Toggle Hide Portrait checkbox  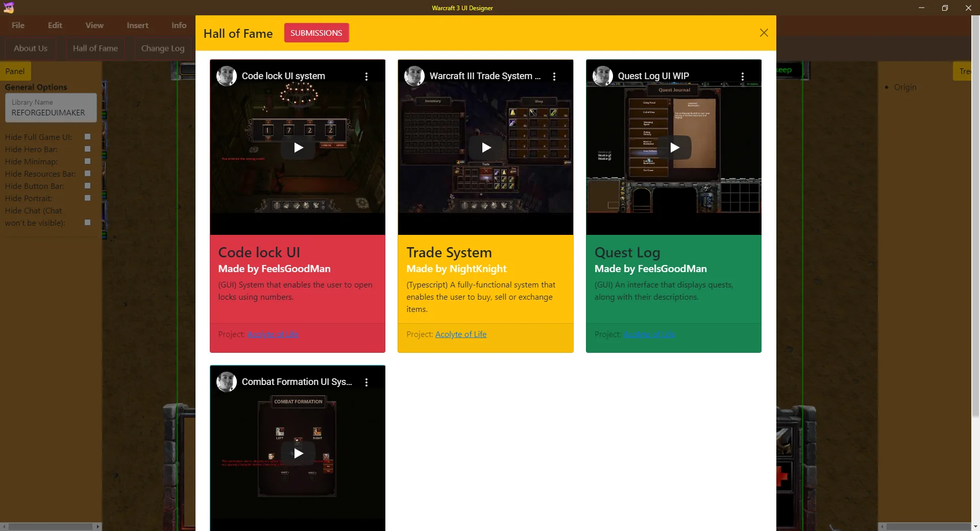pyautogui.click(x=87, y=198)
